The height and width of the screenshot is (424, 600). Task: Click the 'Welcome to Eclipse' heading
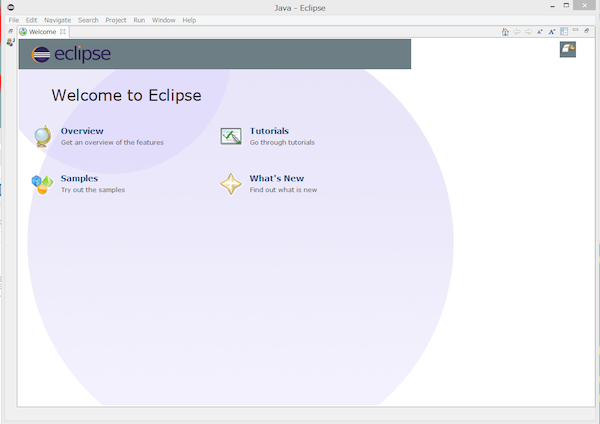point(126,95)
